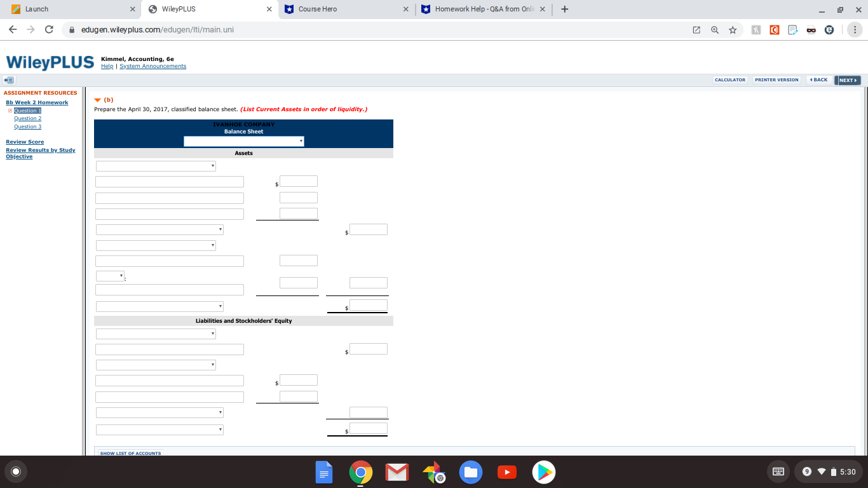Open Google Docs from the shelf
The width and height of the screenshot is (868, 488).
(x=324, y=471)
